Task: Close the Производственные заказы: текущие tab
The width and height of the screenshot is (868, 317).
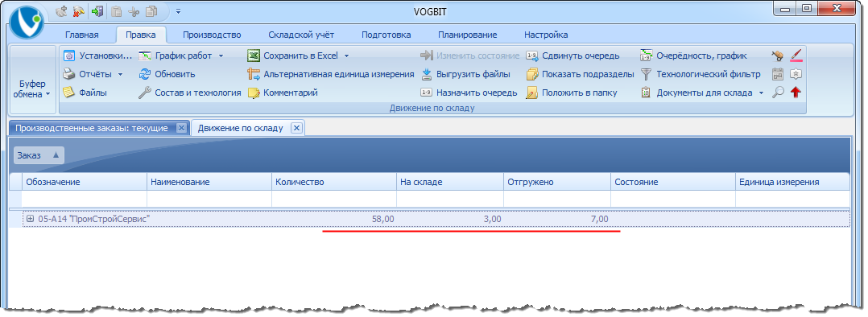Action: (x=181, y=128)
